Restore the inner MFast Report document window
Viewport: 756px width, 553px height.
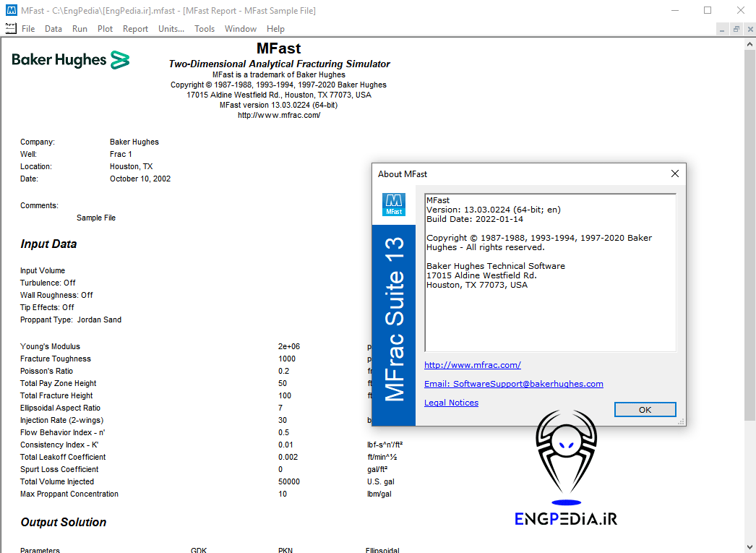[x=736, y=30]
